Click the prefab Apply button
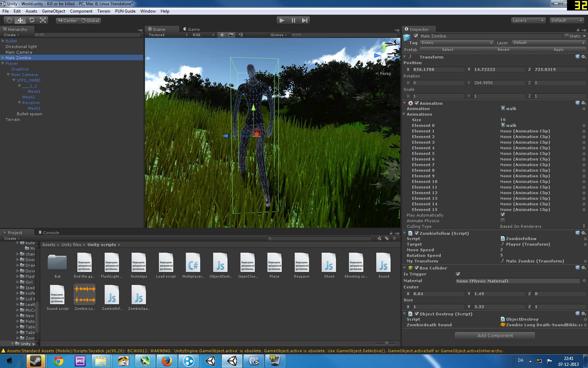588x368 pixels. (559, 49)
